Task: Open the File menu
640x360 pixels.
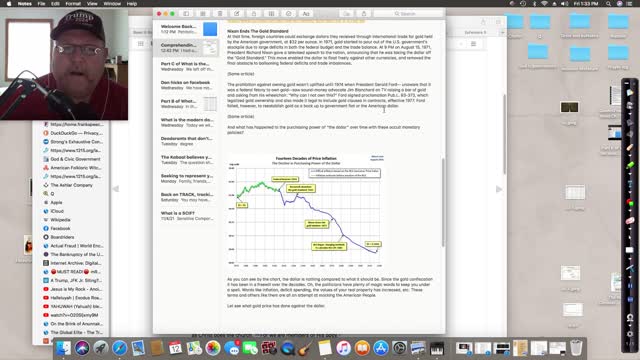Action: pyautogui.click(x=41, y=4)
